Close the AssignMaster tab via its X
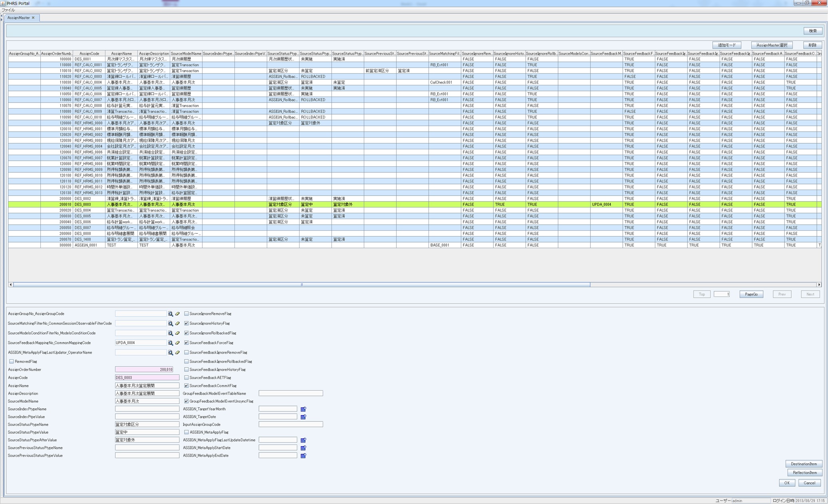 [33, 18]
